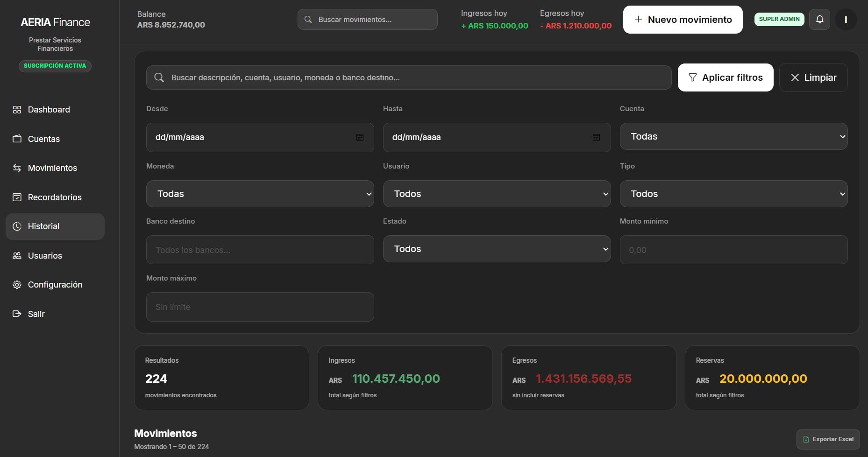
Task: Go to Dashboard in the sidebar
Action: click(x=55, y=110)
